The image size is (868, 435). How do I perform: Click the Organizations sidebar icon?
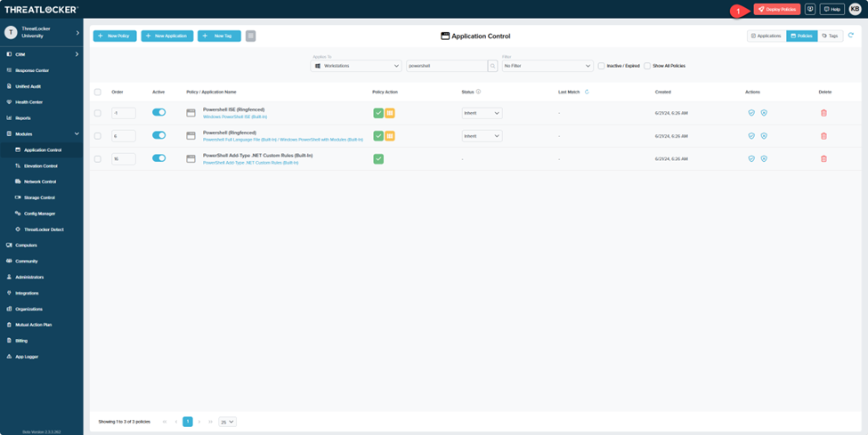(9, 309)
